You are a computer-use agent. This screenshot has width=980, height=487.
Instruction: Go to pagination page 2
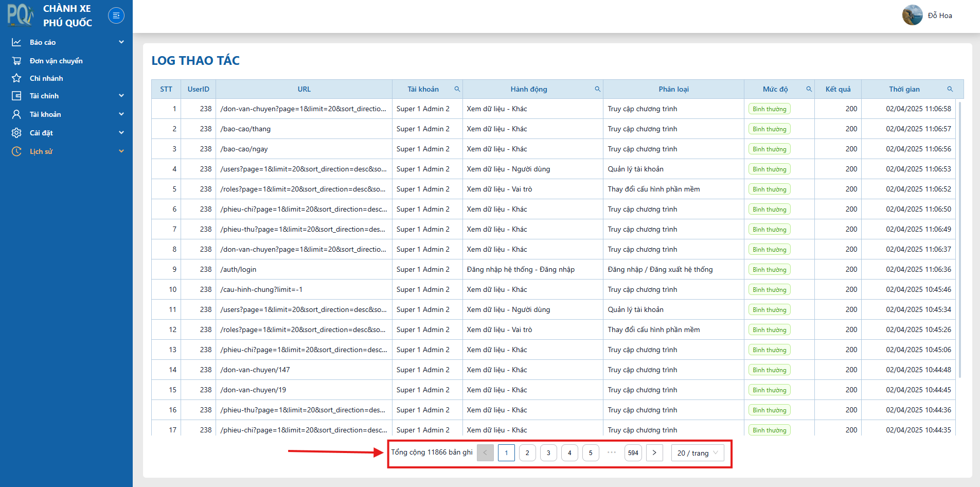point(527,453)
